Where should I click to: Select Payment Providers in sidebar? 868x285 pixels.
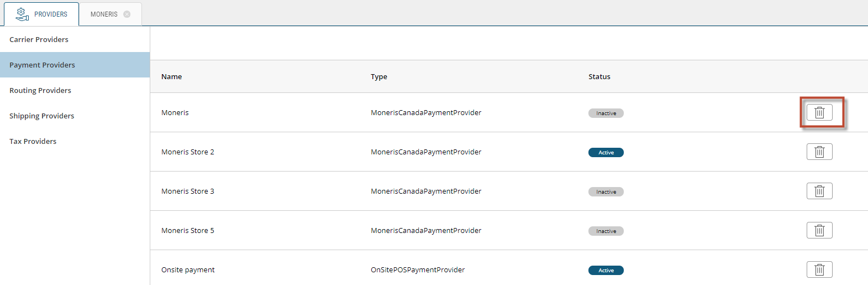tap(42, 65)
